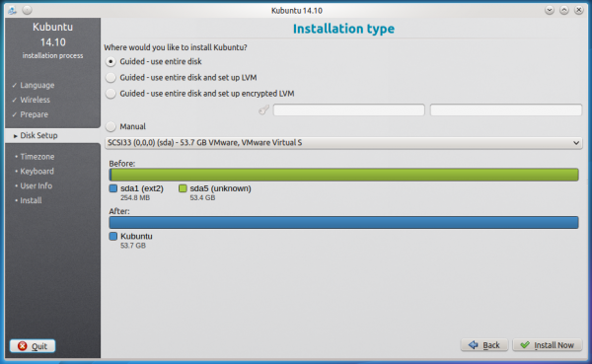Select the Wireless step in sidebar

tap(35, 100)
